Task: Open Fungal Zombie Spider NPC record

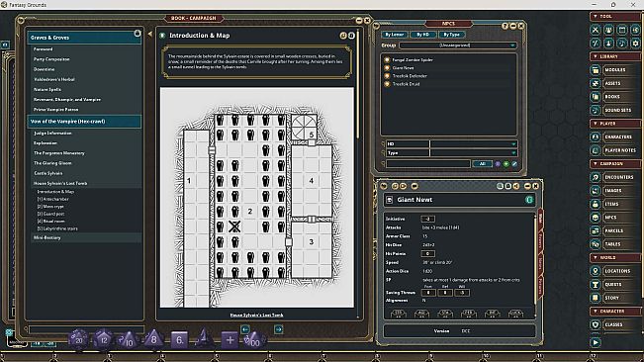Action: coord(413,60)
